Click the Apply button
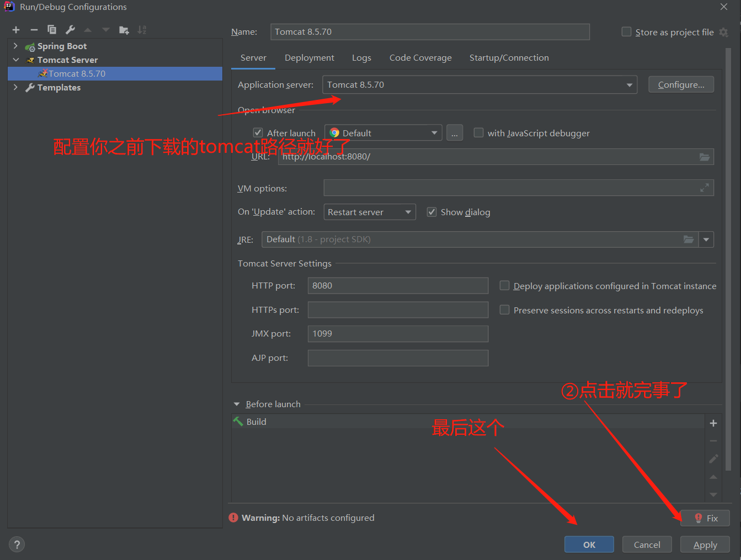 (705, 544)
